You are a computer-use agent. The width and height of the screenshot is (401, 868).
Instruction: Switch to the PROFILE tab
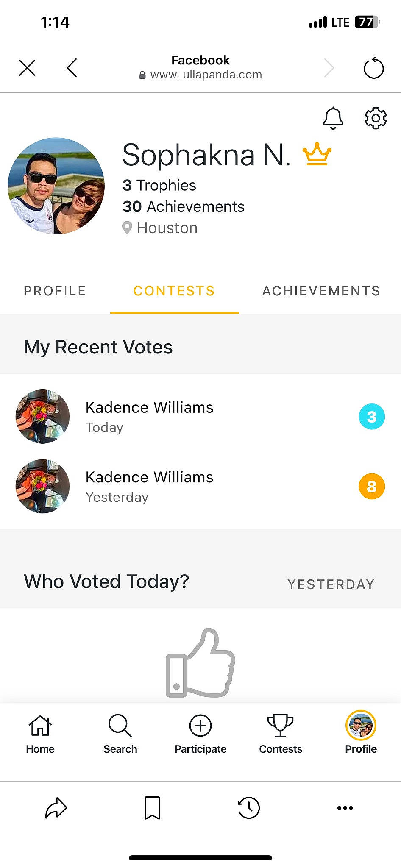click(55, 291)
